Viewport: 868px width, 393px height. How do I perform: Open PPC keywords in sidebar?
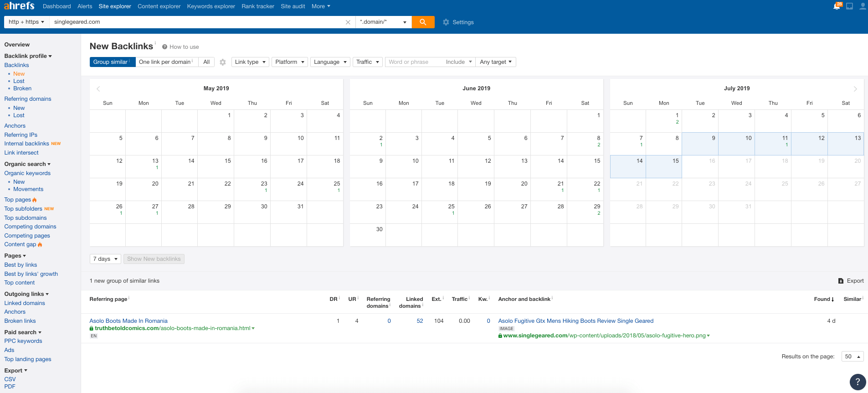pos(23,341)
